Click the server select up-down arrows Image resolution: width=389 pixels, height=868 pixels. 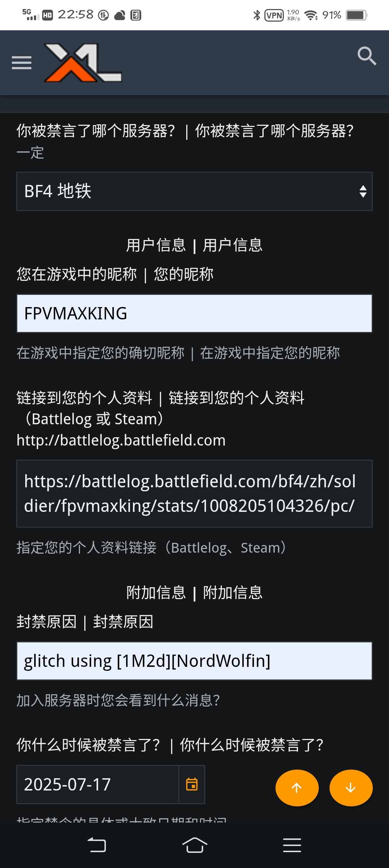click(363, 191)
